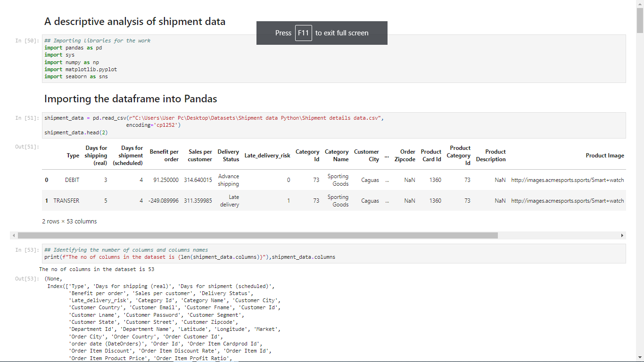Click the In [51] cell prompt
Screen dimensions: 644x362
click(27, 118)
